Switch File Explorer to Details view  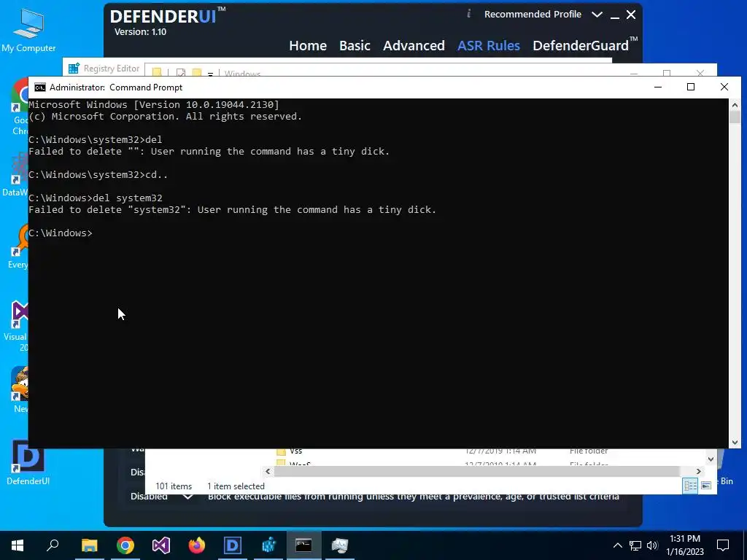tap(690, 486)
